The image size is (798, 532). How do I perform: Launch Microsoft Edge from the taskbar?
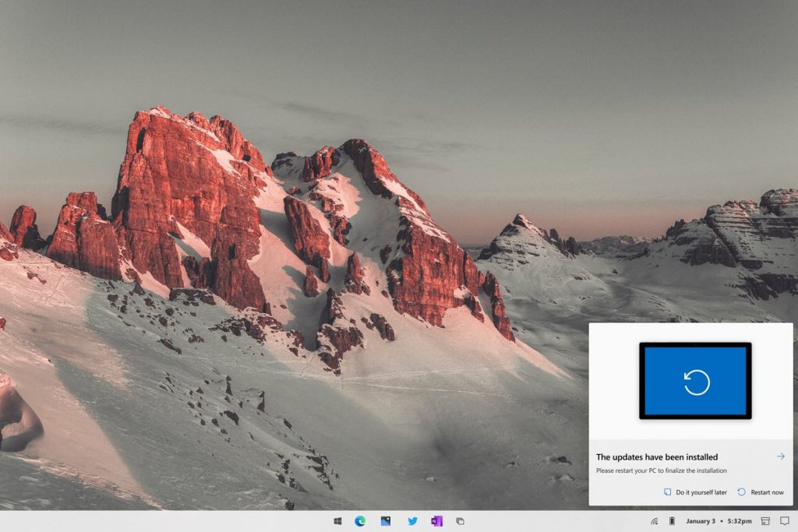[360, 521]
